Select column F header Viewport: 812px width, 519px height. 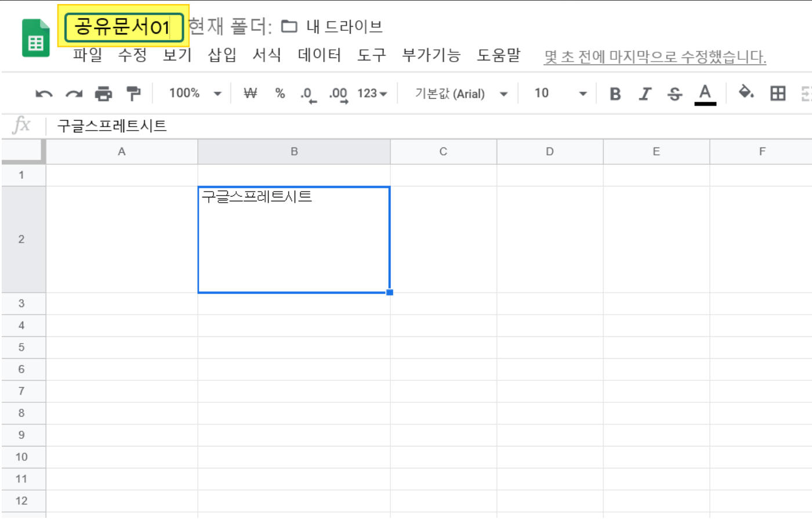[x=762, y=152]
